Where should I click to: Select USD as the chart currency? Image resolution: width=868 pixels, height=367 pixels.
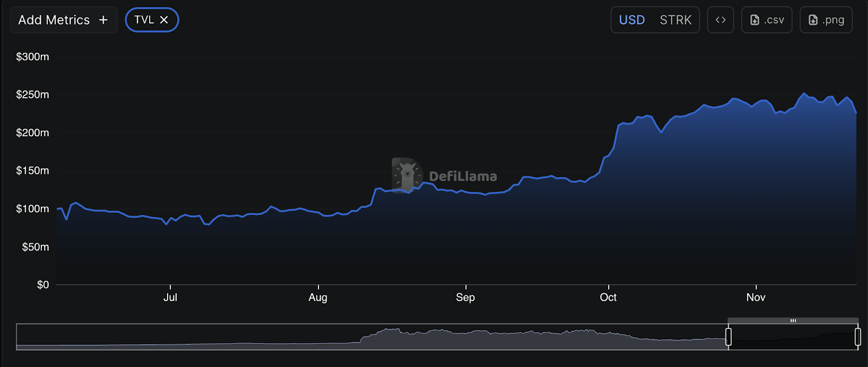pos(631,20)
